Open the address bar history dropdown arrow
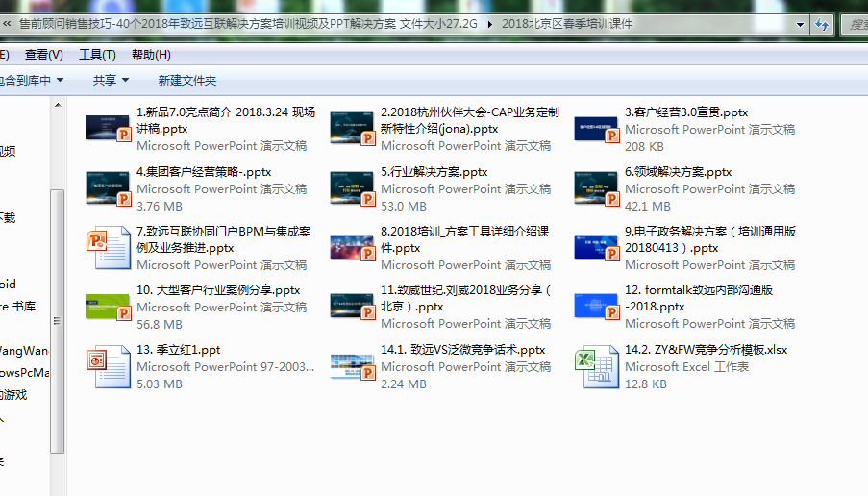 coord(801,24)
